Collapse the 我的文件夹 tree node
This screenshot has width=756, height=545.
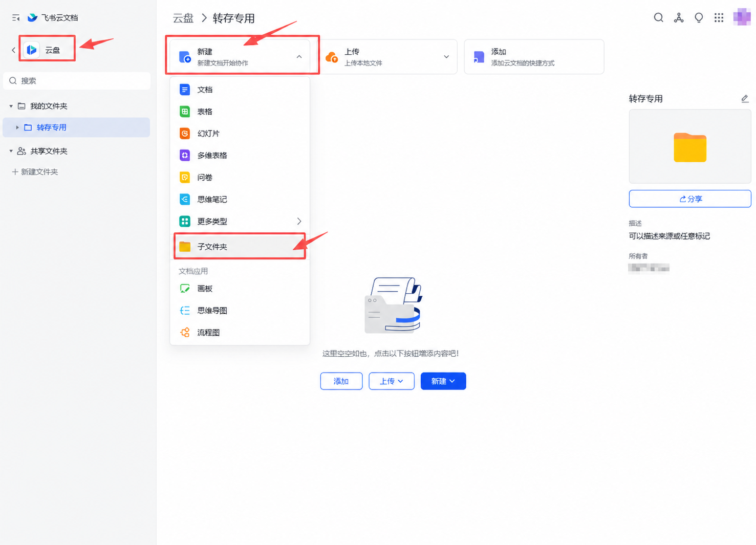click(x=11, y=106)
